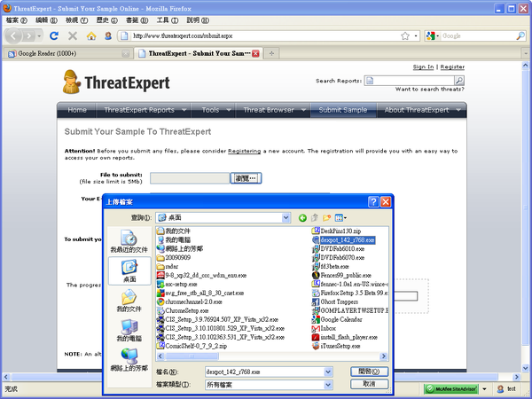Create new folder icon in upload dialog

point(326,218)
